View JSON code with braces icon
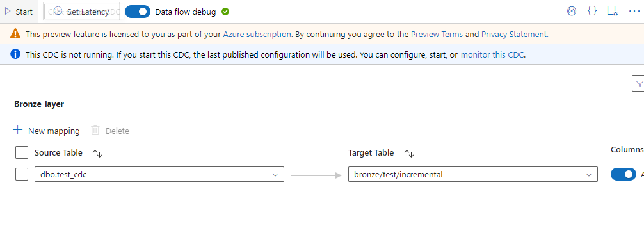Image resolution: width=644 pixels, height=235 pixels. [x=592, y=11]
